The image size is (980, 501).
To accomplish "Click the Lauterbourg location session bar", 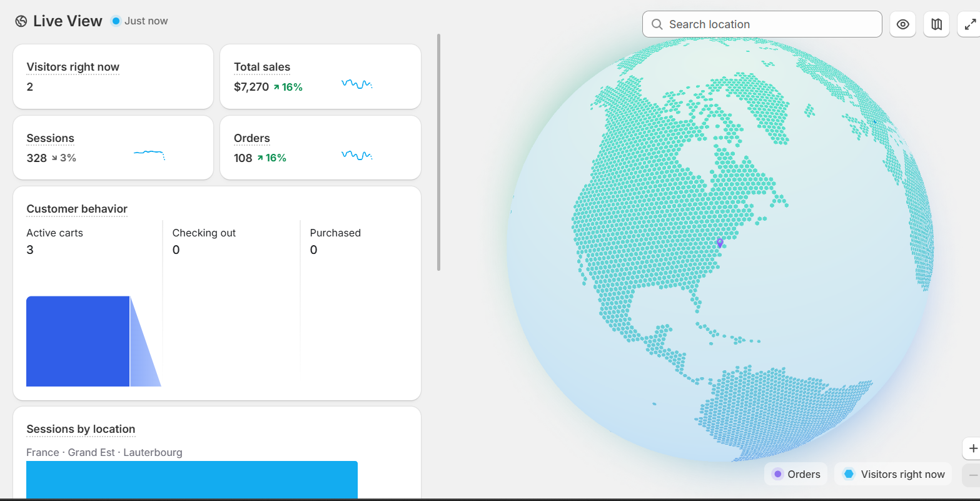I will [x=192, y=480].
